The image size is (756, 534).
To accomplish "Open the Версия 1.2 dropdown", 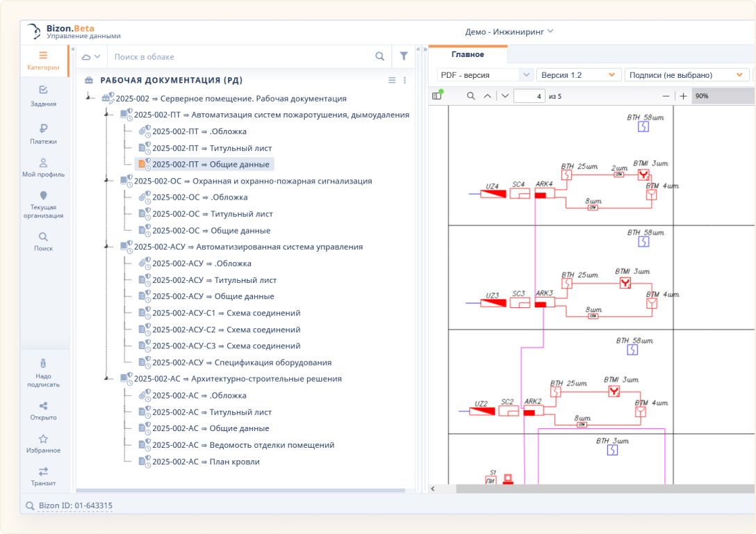I will click(x=578, y=75).
